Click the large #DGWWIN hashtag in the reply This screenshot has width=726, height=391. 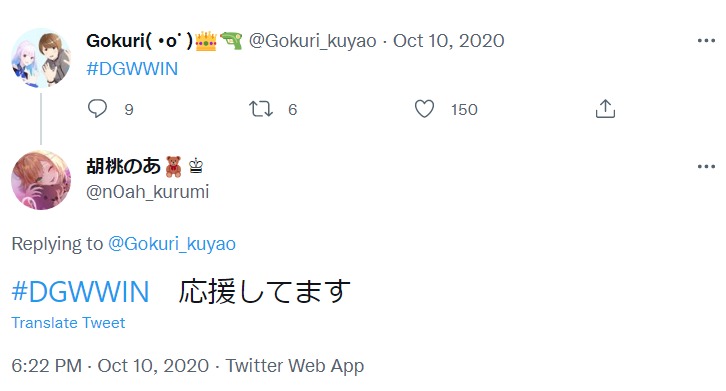point(81,292)
